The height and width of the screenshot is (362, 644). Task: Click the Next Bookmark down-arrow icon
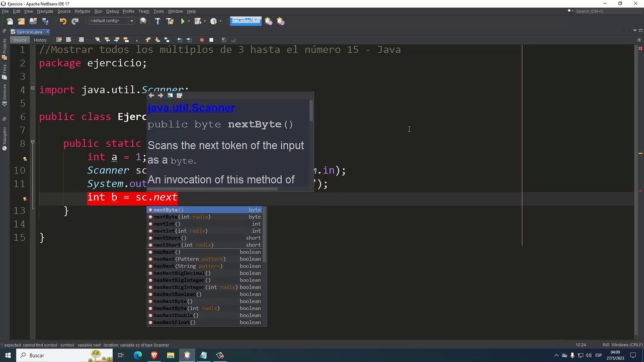tap(157, 40)
